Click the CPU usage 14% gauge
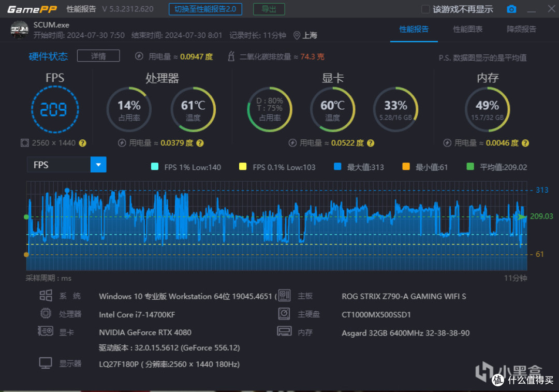Screen dimensions: 559x392 129,109
